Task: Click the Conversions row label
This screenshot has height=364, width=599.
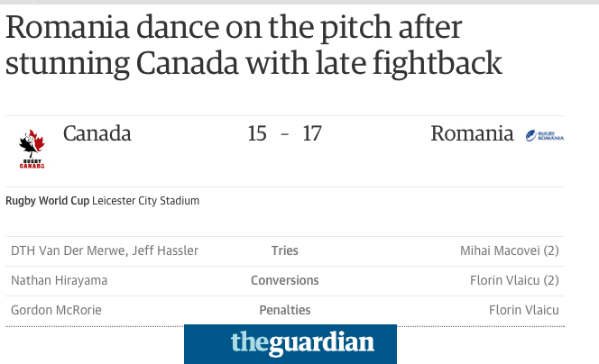Action: tap(284, 280)
